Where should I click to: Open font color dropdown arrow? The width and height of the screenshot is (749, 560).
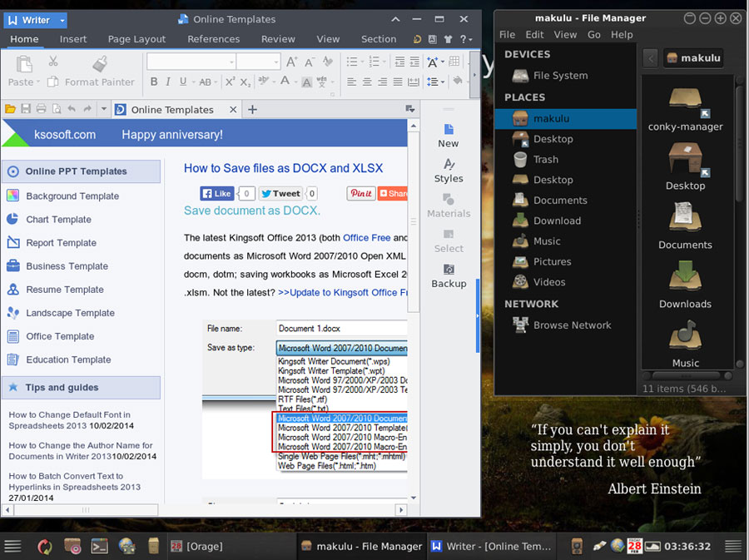(x=295, y=82)
